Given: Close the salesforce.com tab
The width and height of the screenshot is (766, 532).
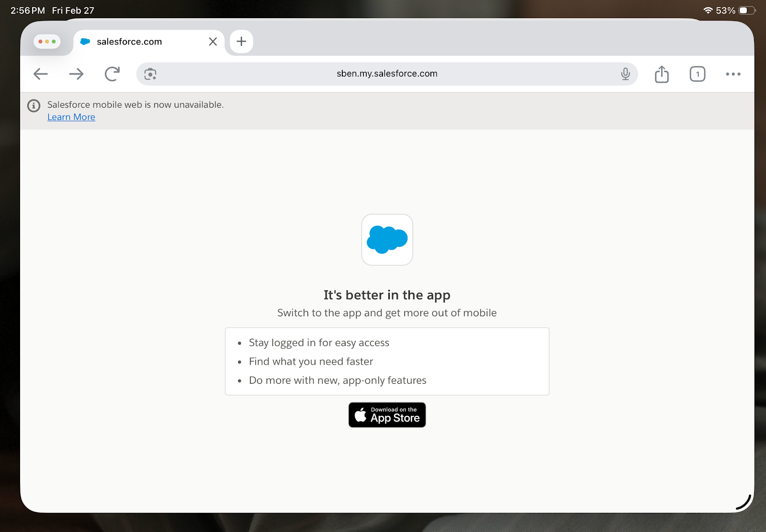Looking at the screenshot, I should (x=213, y=42).
